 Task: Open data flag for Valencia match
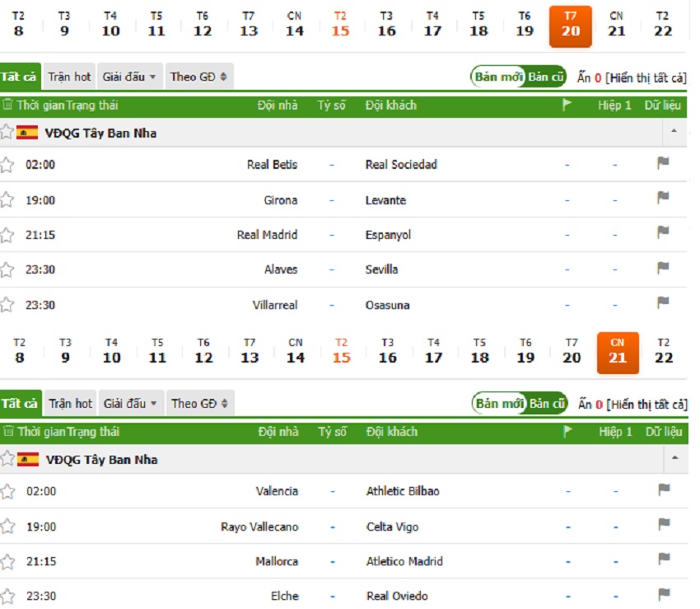[664, 490]
